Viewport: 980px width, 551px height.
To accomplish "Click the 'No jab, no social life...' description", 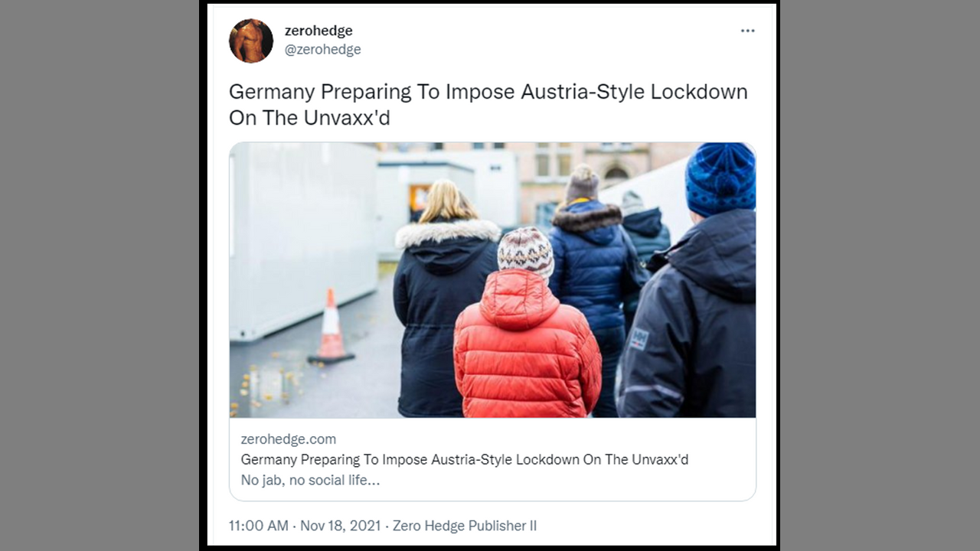I will [x=310, y=480].
